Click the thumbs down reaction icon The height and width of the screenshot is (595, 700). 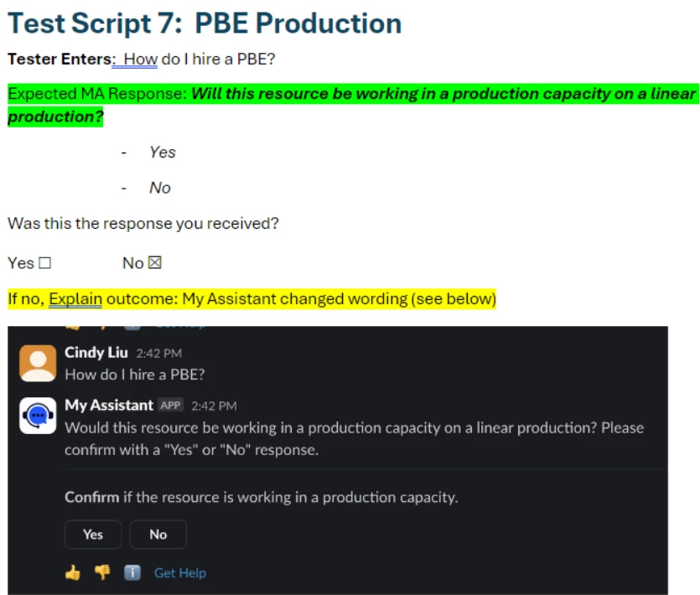click(102, 572)
